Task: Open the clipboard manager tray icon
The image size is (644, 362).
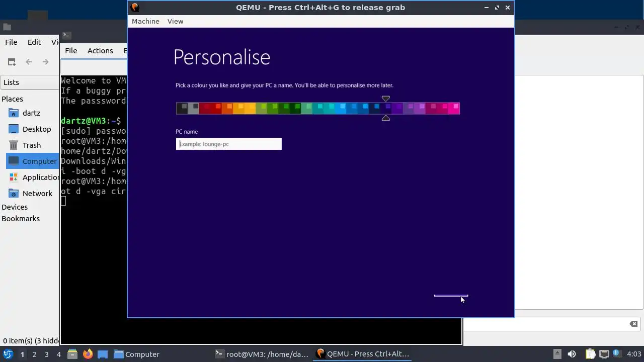Action: click(x=590, y=354)
